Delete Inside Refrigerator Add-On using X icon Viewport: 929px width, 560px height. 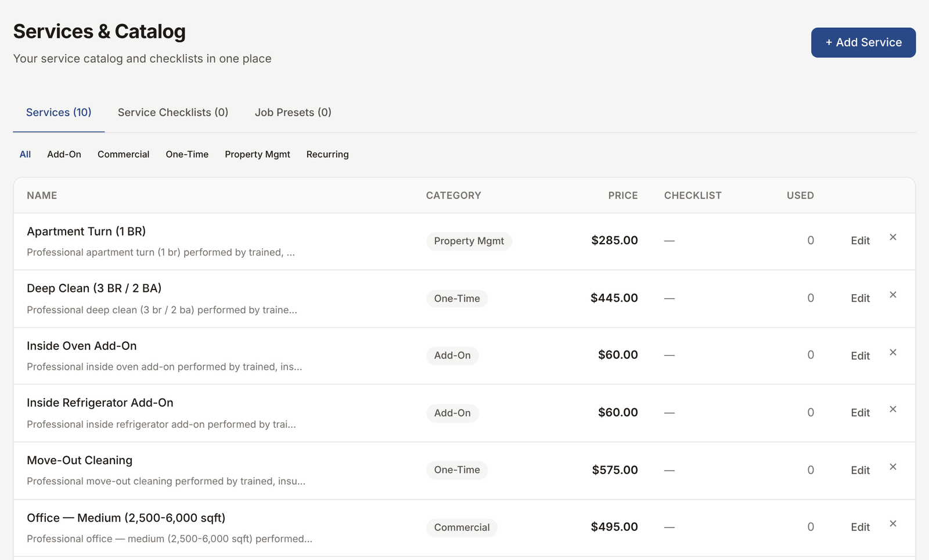[893, 409]
